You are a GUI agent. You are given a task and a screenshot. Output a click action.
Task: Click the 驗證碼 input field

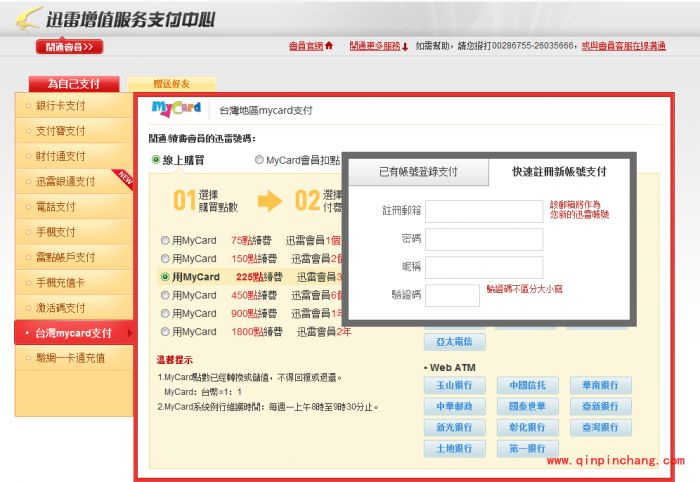pyautogui.click(x=452, y=295)
